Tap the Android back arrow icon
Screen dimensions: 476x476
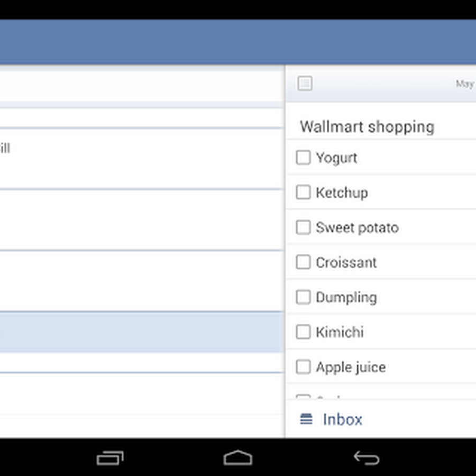[x=367, y=458]
